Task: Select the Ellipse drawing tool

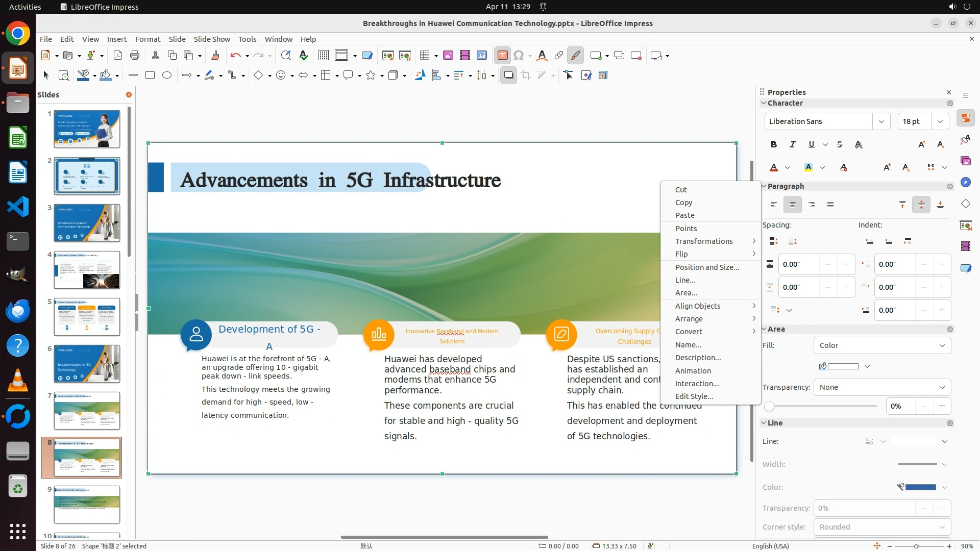Action: pyautogui.click(x=167, y=76)
